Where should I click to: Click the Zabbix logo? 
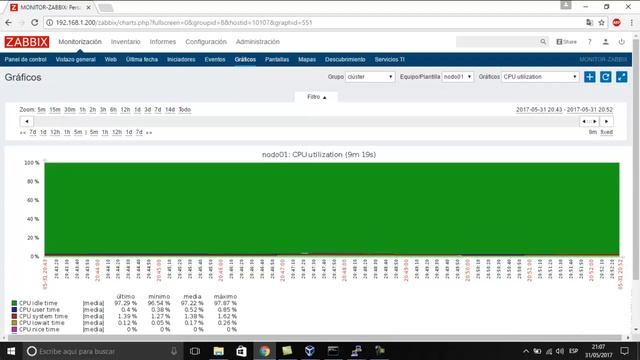point(27,42)
